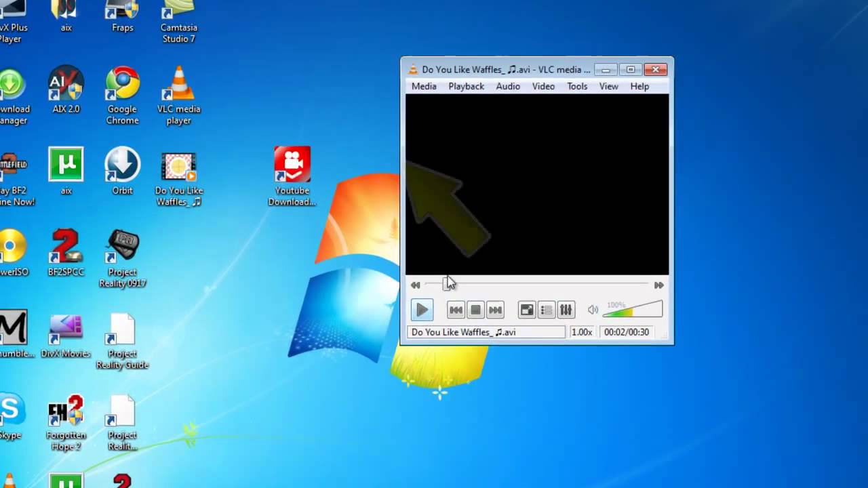Click the 1.00x playback speed indicator
868x488 pixels.
pos(581,332)
